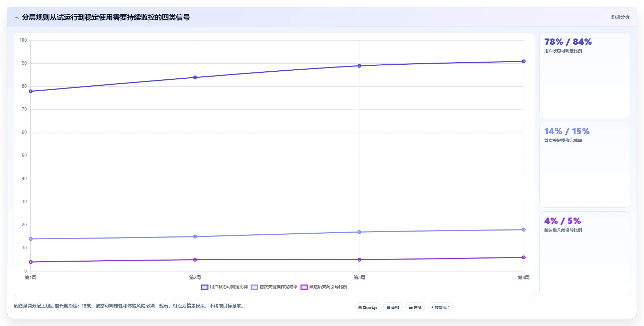Click the 首次关键操作完成率 point at 第3周

coord(359,232)
